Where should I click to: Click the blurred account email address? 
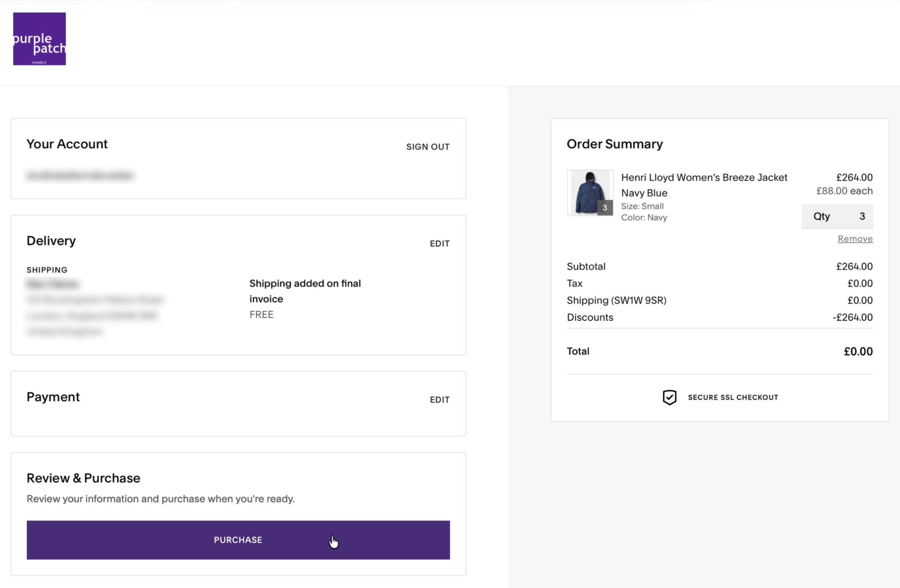pos(80,176)
